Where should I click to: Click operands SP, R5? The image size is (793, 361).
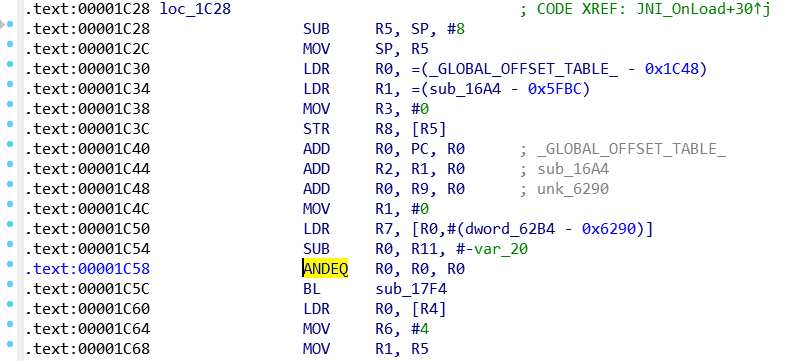(x=402, y=49)
